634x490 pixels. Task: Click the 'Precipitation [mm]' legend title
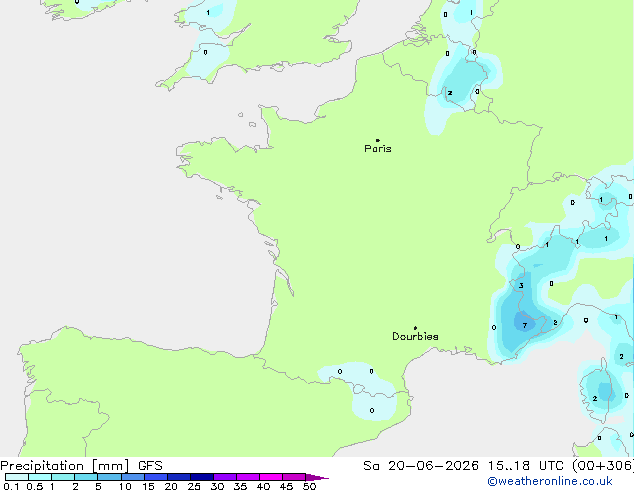[65, 466]
